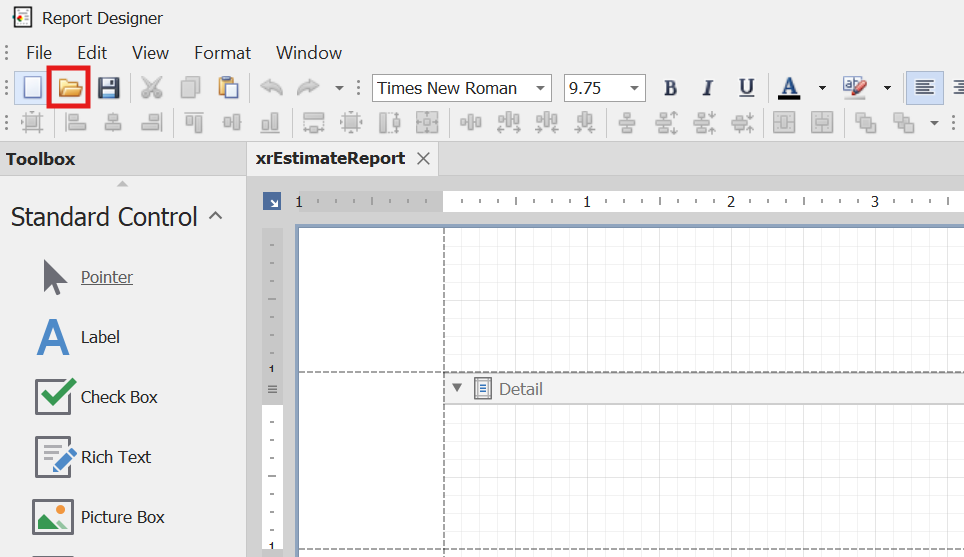964x557 pixels.
Task: Close the xrEstimateReport tab
Action: coord(423,159)
